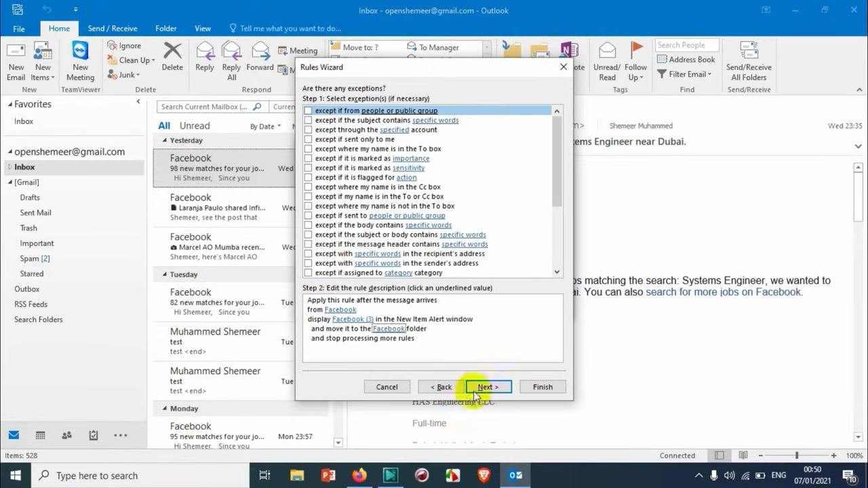Open the By Date sort dropdown
This screenshot has height=488, width=868.
265,126
